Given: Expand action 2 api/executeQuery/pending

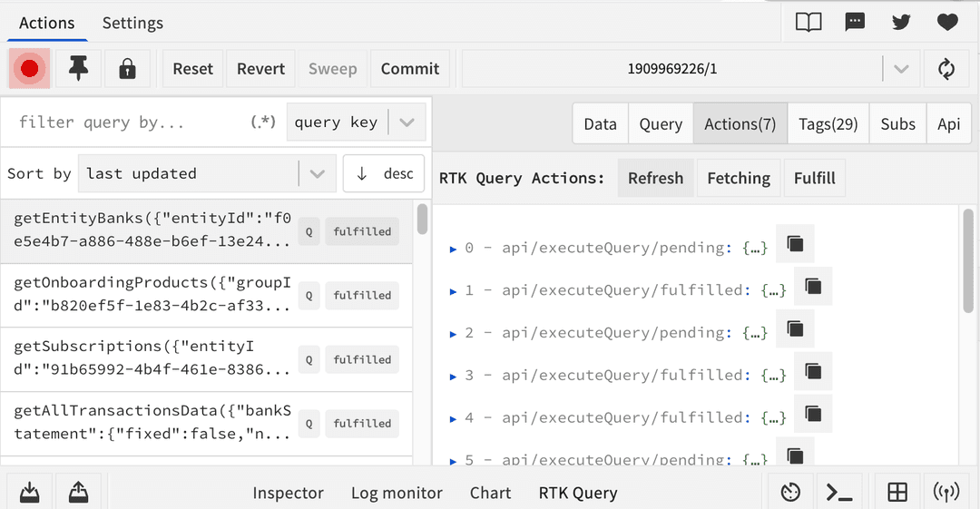Looking at the screenshot, I should (x=453, y=334).
